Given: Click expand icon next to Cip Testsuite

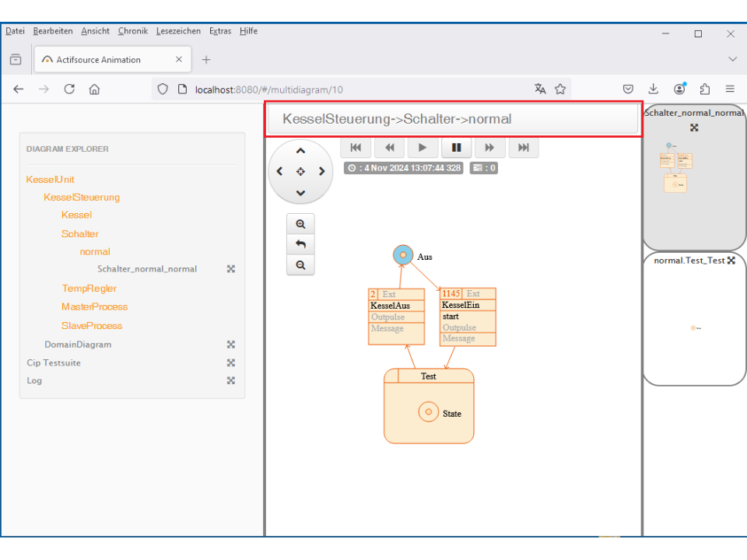Looking at the screenshot, I should pyautogui.click(x=230, y=362).
